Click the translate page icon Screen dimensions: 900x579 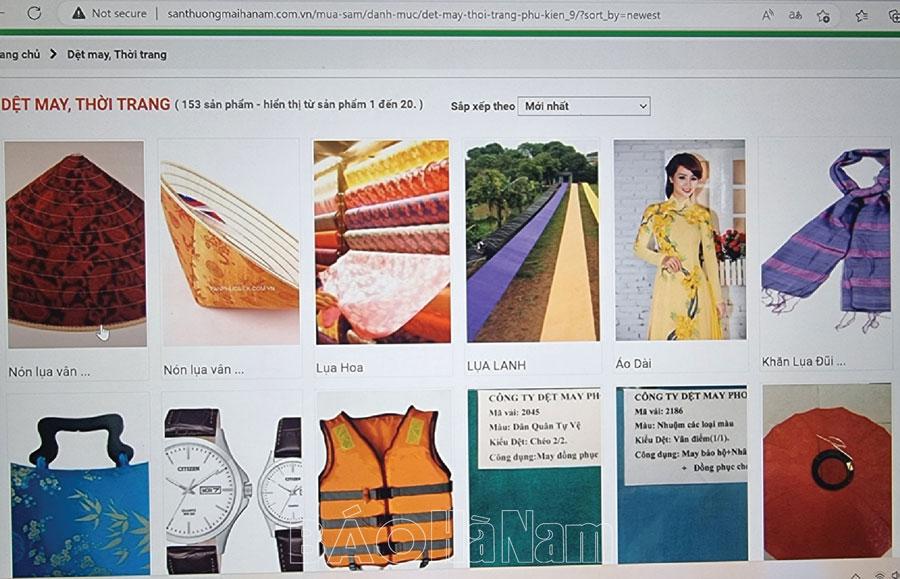click(796, 15)
